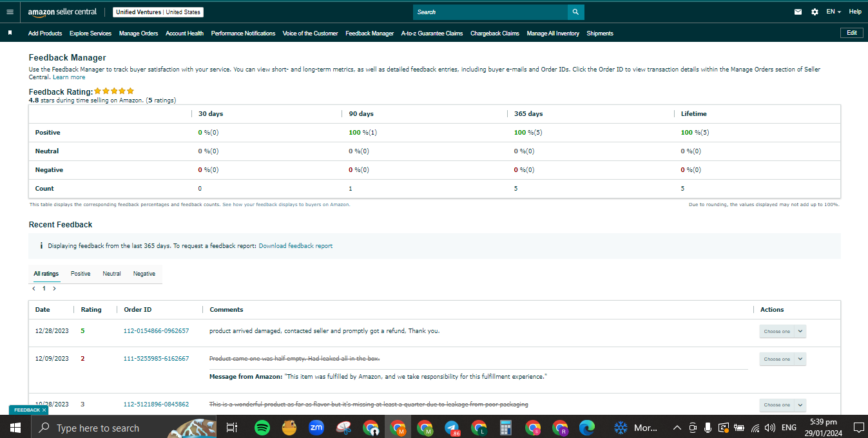
Task: Open Chargeback Claims
Action: pyautogui.click(x=495, y=33)
